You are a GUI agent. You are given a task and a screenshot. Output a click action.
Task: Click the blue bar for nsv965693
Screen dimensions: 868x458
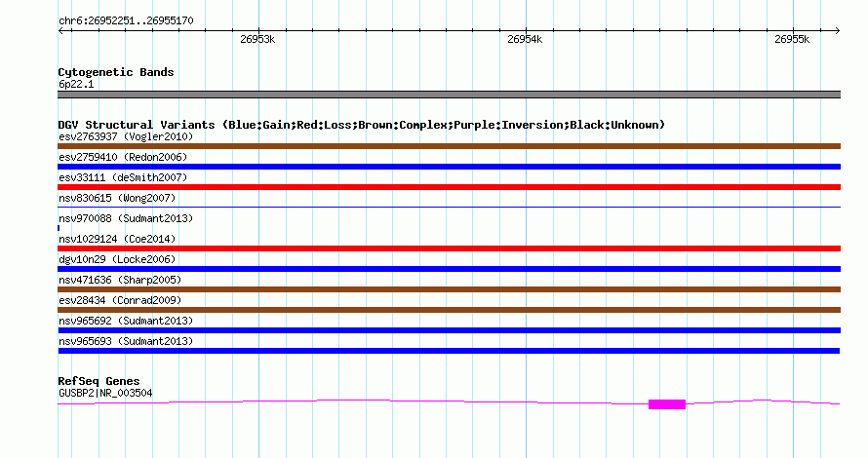click(x=449, y=351)
